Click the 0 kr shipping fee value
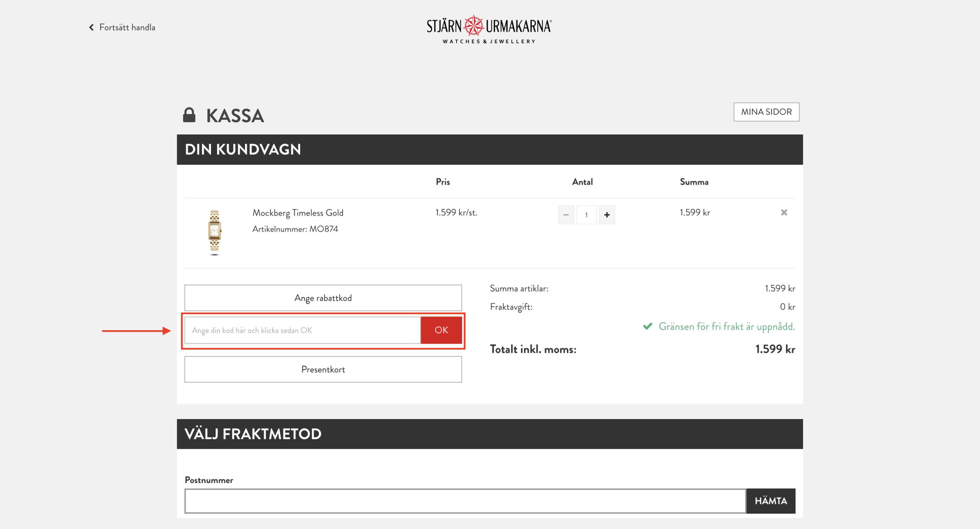Image resolution: width=980 pixels, height=529 pixels. coord(787,307)
